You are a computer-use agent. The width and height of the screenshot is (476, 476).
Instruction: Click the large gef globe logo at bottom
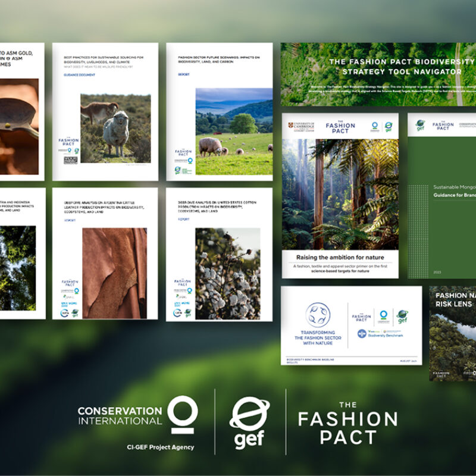click(x=249, y=422)
